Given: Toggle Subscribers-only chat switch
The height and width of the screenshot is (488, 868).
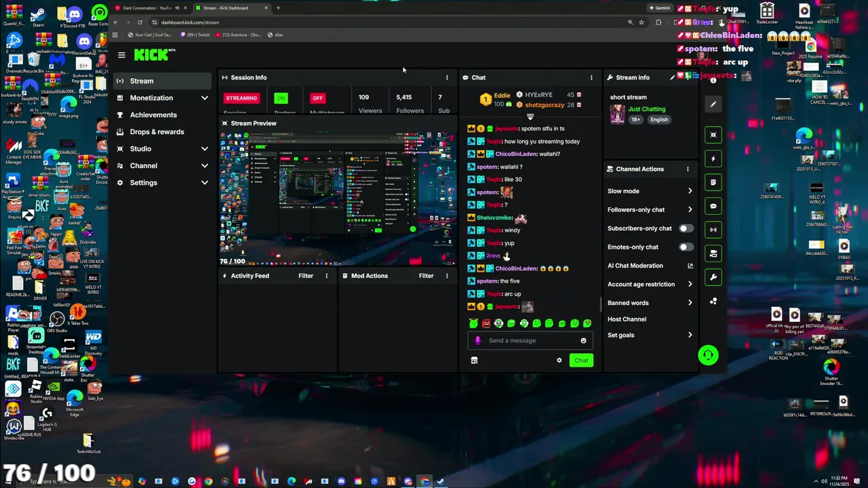Looking at the screenshot, I should 686,228.
